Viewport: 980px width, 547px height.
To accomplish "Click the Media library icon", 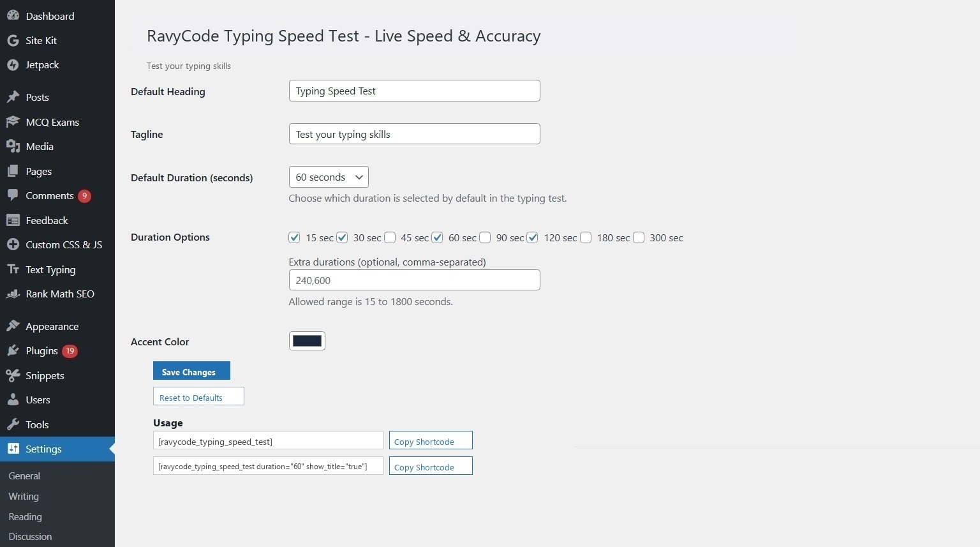I will tap(13, 146).
